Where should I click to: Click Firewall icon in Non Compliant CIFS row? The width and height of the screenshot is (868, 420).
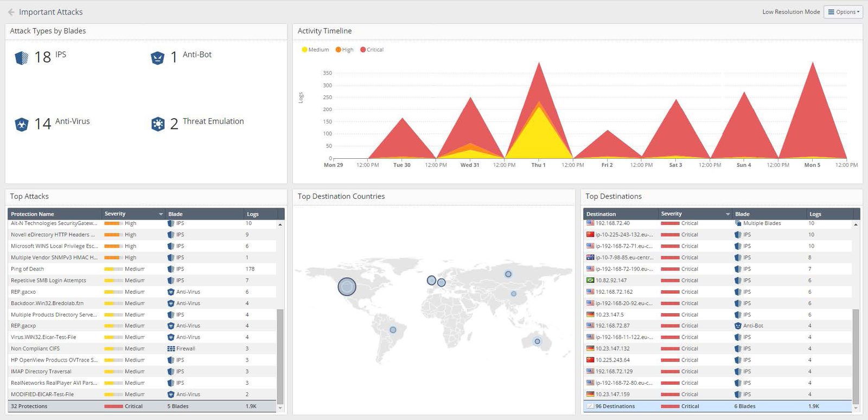[171, 348]
